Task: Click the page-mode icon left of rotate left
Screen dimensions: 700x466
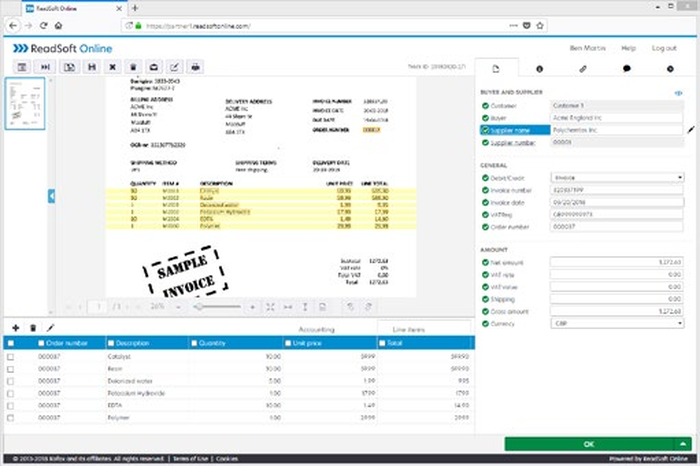Action: click(322, 307)
